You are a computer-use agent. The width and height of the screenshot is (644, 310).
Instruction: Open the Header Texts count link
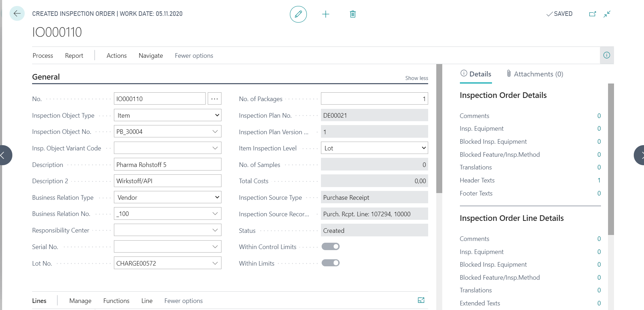pos(599,180)
